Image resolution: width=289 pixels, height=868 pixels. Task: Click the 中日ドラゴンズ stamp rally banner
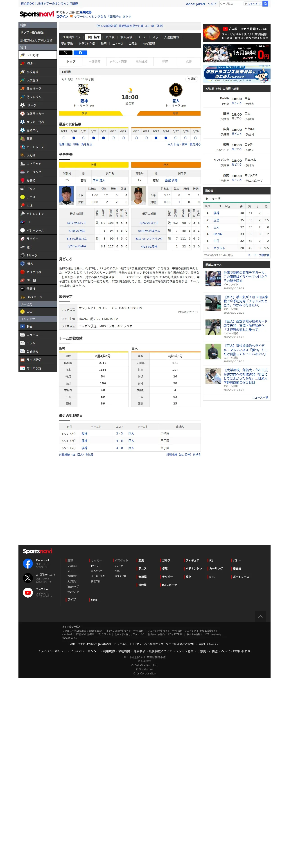click(237, 74)
